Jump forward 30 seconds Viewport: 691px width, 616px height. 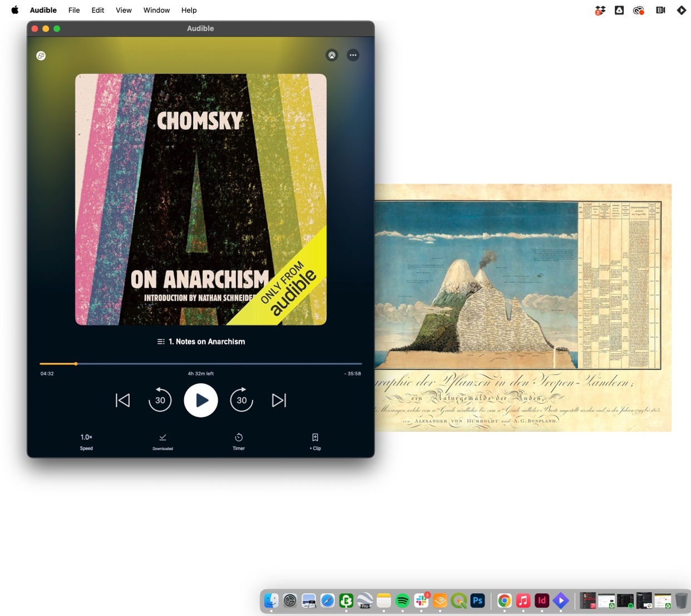coord(241,400)
